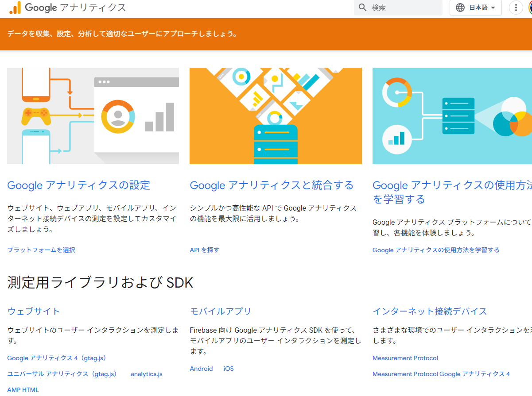This screenshot has width=532, height=396.
Task: Open the 日本語 language dropdown
Action: (476, 8)
